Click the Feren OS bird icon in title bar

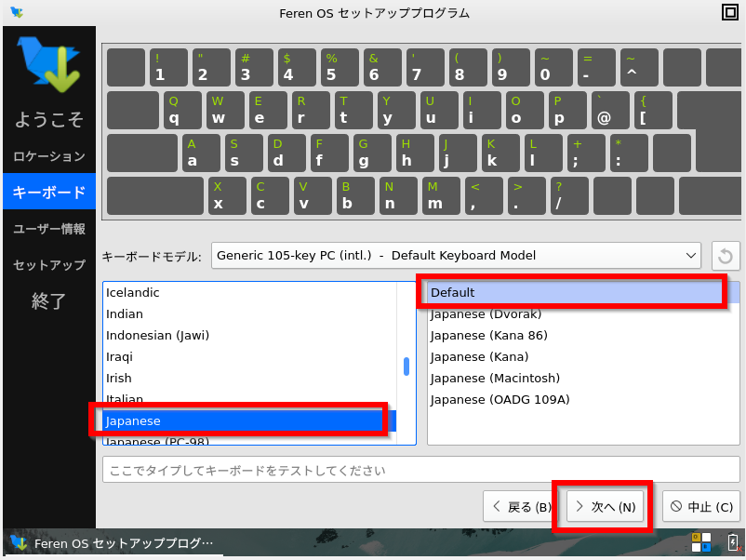(x=17, y=12)
